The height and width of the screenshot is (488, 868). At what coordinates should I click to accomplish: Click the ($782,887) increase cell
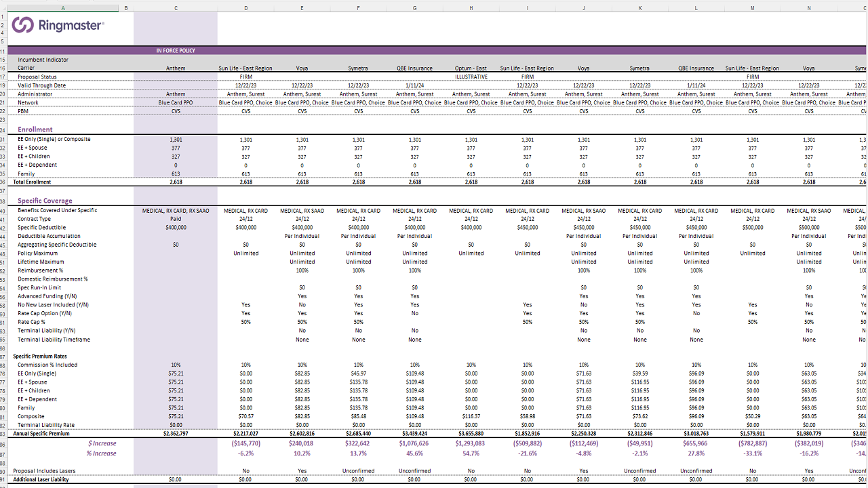click(x=753, y=443)
